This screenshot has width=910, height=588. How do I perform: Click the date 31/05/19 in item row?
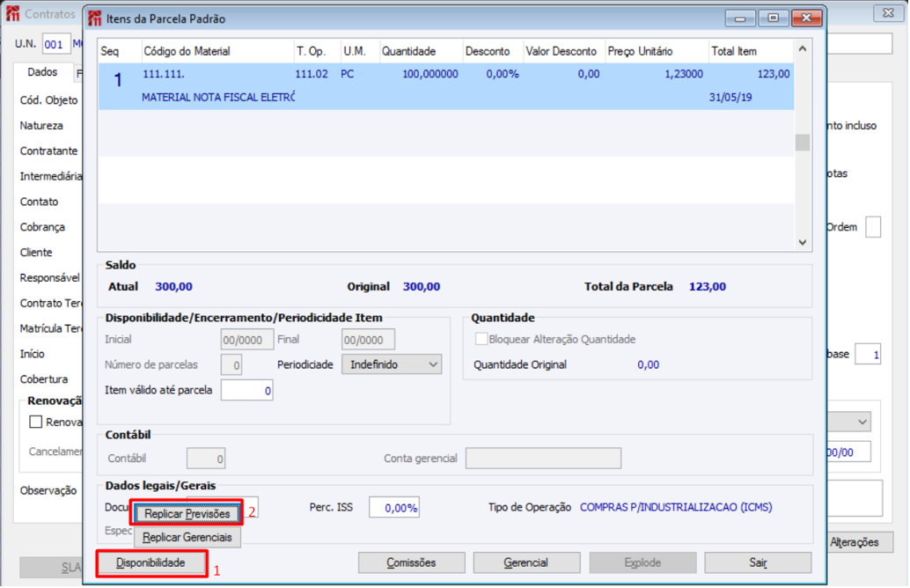[730, 97]
